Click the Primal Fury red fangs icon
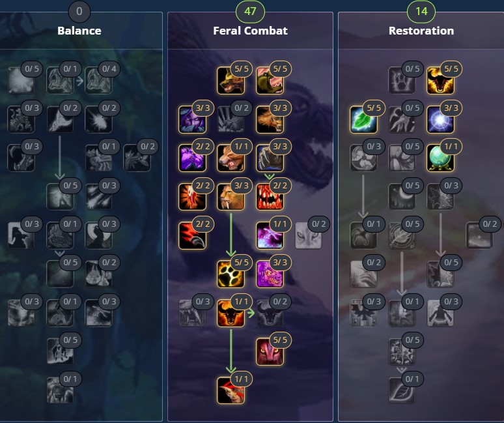 tap(270, 197)
